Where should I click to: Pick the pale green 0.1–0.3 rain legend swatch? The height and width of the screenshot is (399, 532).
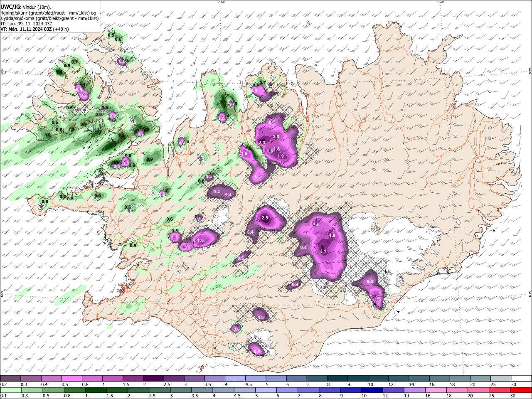pos(11,390)
